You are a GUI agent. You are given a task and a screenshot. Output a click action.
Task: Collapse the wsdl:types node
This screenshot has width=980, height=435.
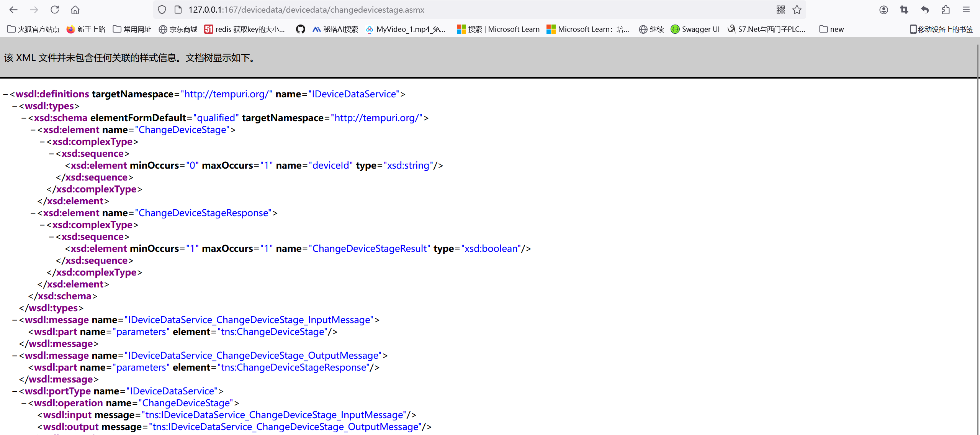pyautogui.click(x=15, y=106)
